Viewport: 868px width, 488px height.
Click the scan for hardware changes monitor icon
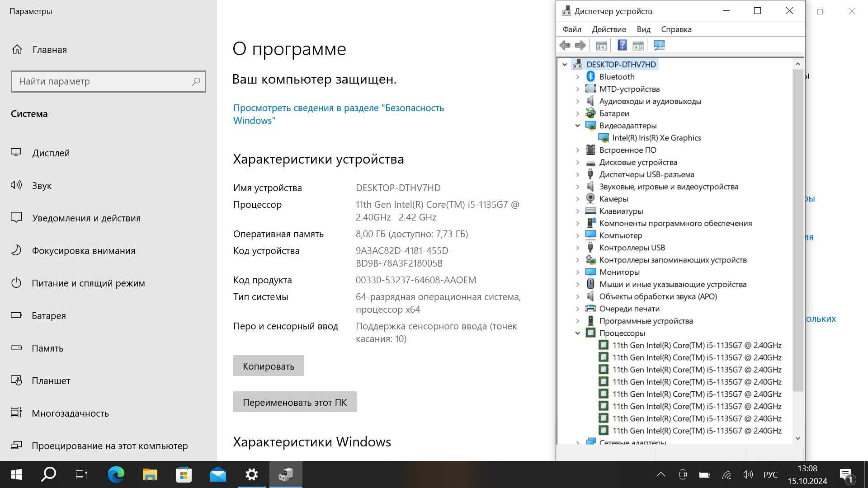[x=659, y=45]
